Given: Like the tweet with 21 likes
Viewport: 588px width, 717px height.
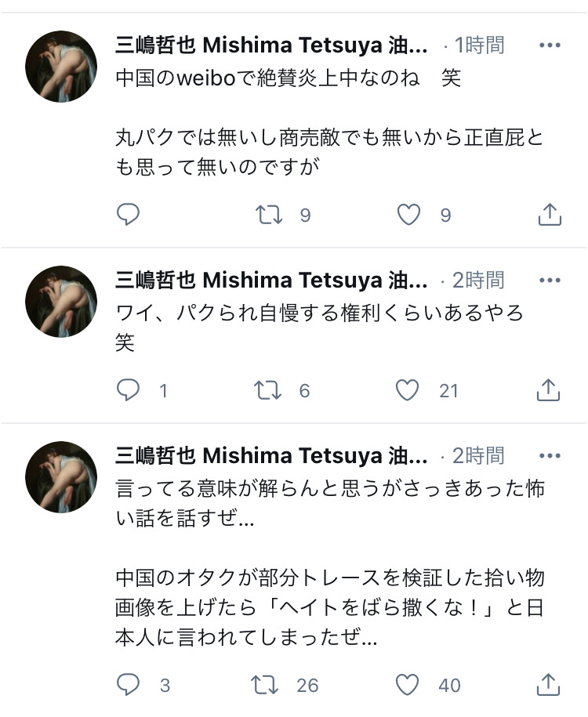Looking at the screenshot, I should pos(407,390).
